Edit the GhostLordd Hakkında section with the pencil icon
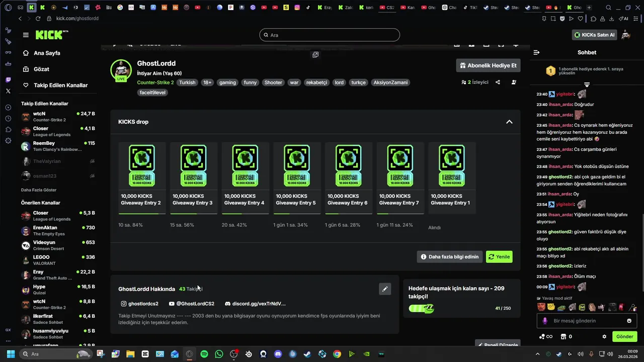The image size is (644, 362). tap(385, 289)
